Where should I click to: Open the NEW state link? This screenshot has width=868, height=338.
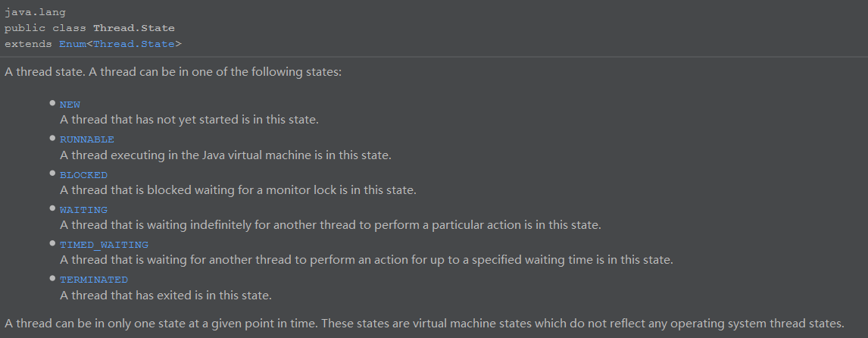[70, 104]
